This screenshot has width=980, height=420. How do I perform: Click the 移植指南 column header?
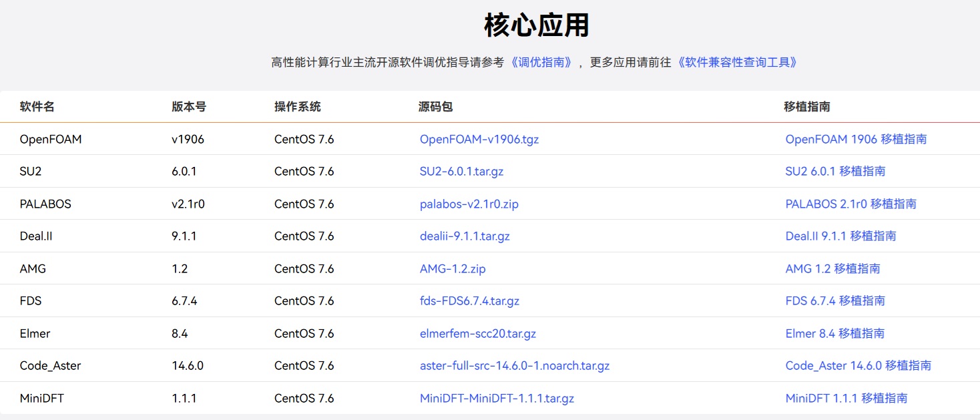pos(807,106)
